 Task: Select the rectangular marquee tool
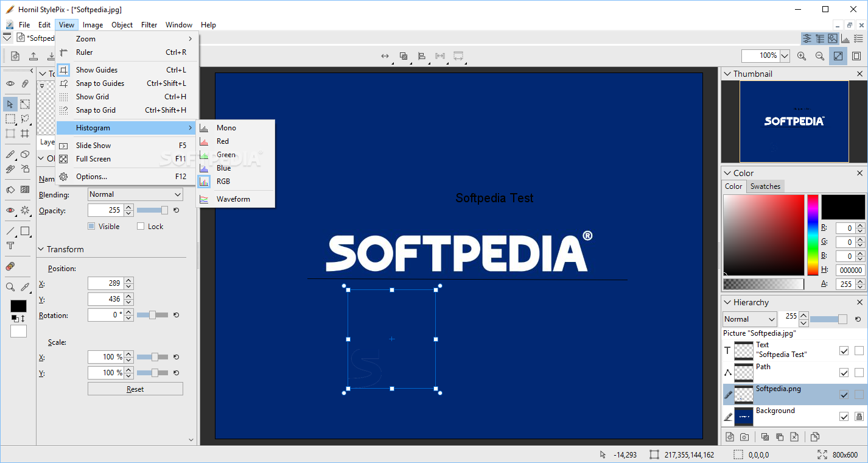pyautogui.click(x=10, y=119)
